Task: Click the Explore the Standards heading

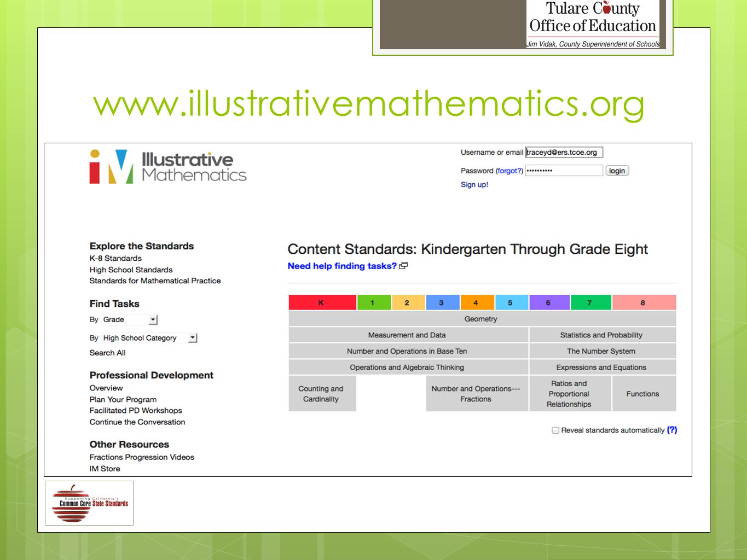Action: 142,246
